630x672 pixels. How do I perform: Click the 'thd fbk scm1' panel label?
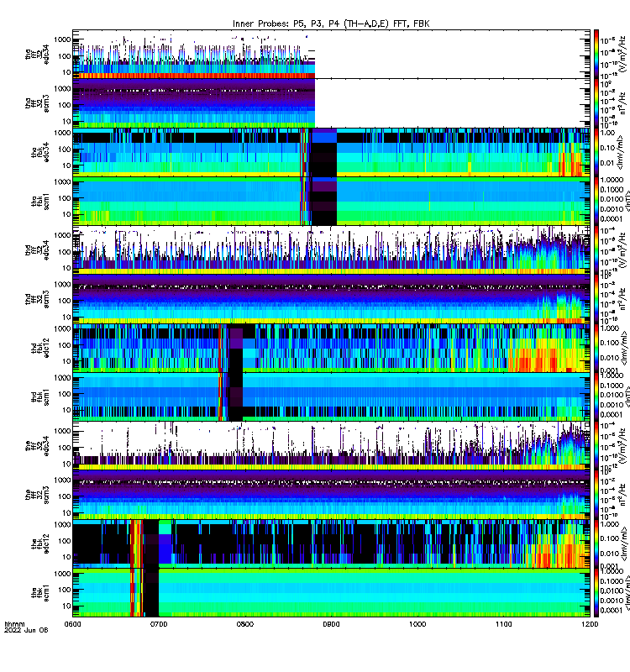coord(40,397)
